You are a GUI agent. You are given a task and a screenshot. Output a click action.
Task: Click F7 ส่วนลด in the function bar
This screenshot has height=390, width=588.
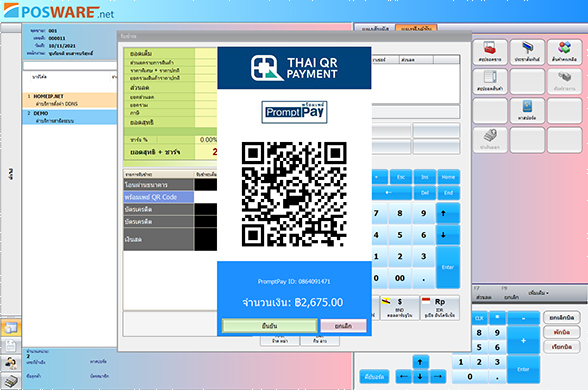483,294
